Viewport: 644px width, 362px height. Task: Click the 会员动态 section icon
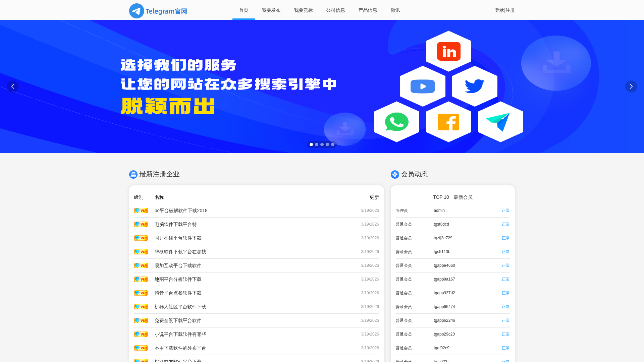[x=395, y=174]
